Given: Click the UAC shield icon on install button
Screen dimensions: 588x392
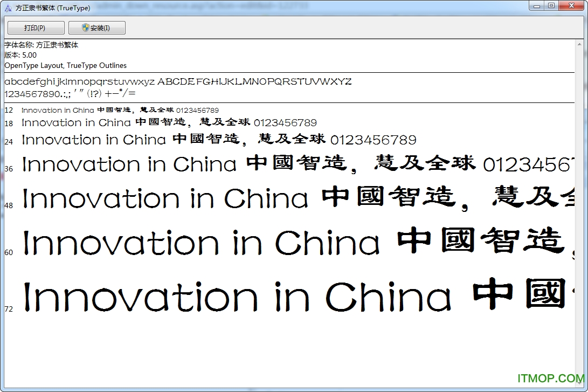Looking at the screenshot, I should click(86, 27).
